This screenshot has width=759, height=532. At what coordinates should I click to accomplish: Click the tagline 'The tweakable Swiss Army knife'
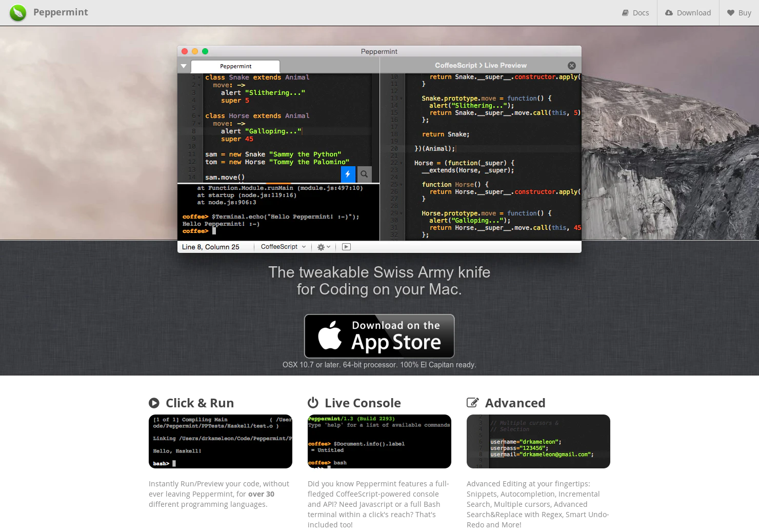379,272
